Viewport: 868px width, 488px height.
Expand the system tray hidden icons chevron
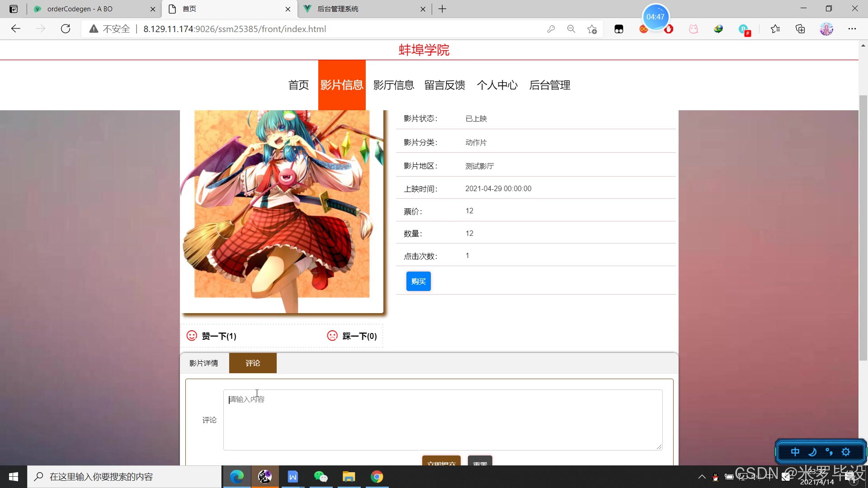702,477
